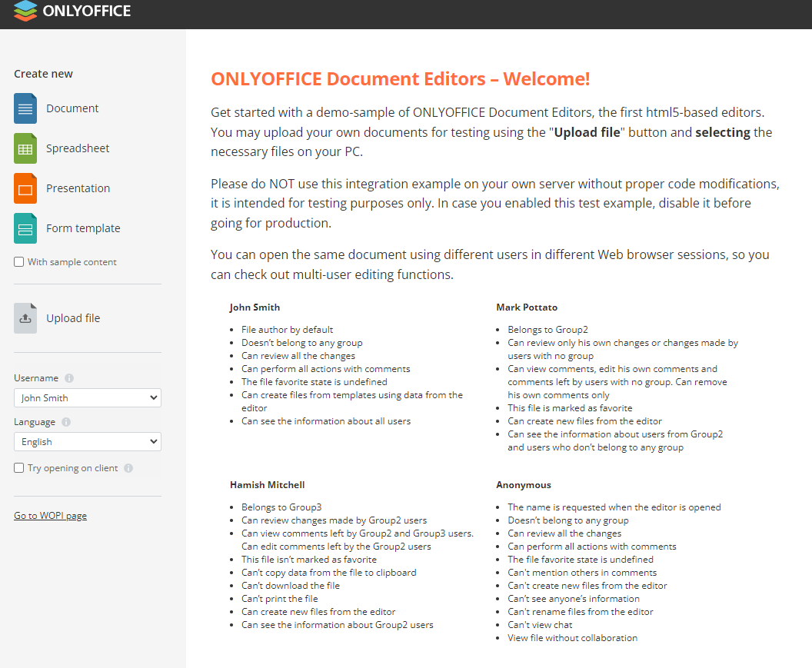The width and height of the screenshot is (812, 668).
Task: Click the orange Presentation icon
Action: coord(25,188)
